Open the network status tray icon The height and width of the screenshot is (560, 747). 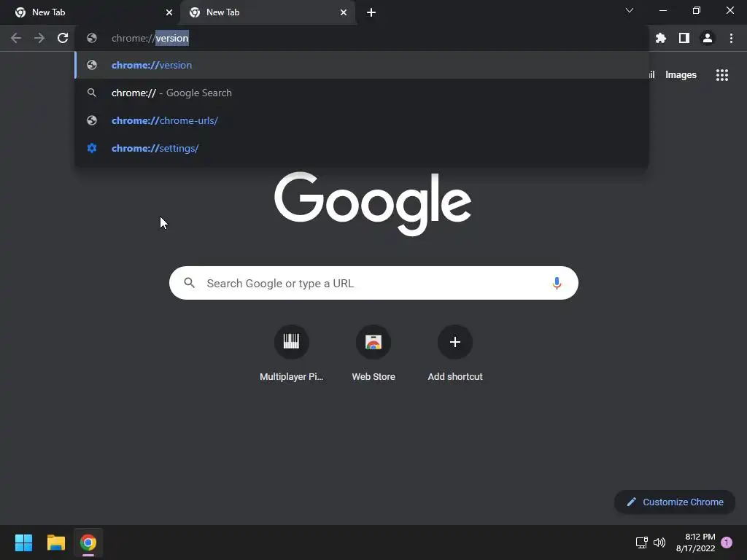(x=642, y=542)
